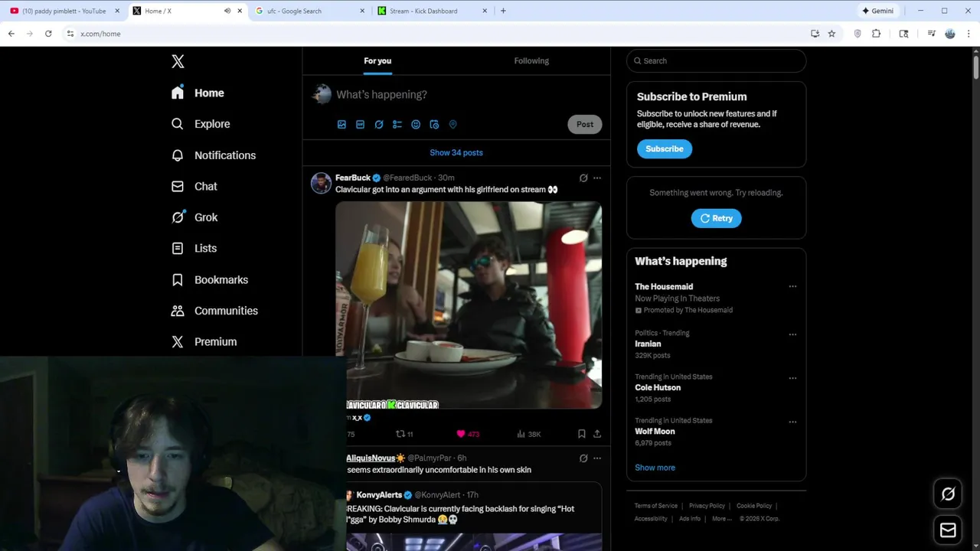This screenshot has width=980, height=551.
Task: Open Terms of Service link
Action: pyautogui.click(x=656, y=506)
